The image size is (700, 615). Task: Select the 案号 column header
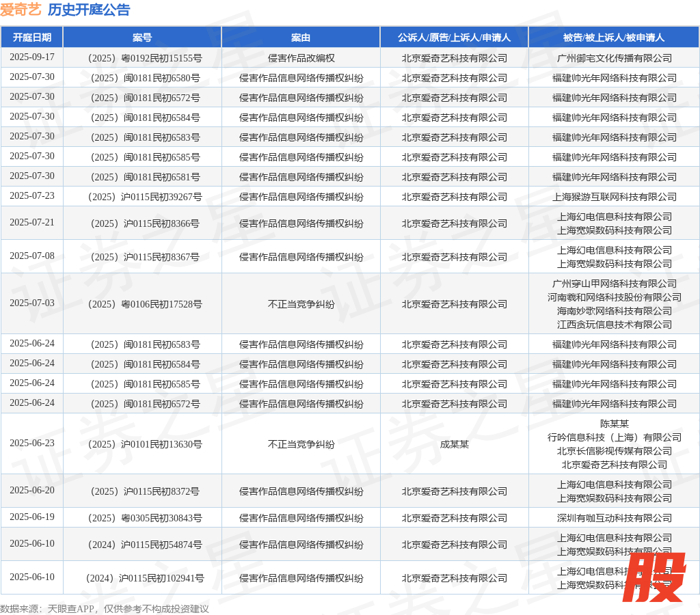point(142,38)
